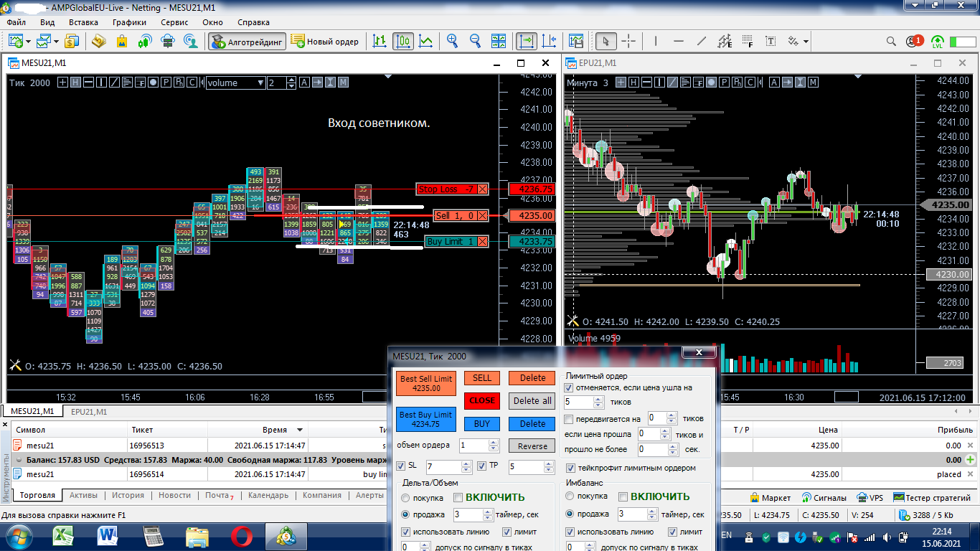Switch chart to line chart mode

point(425,41)
